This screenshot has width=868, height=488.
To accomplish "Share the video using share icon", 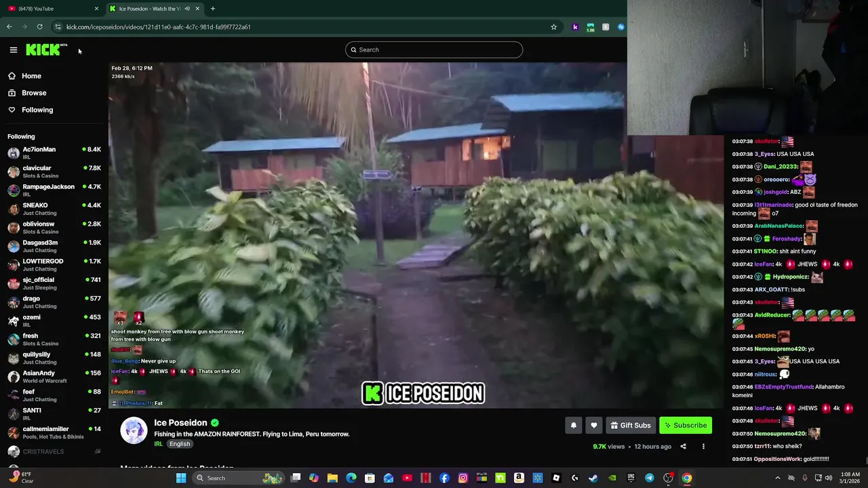I will tap(683, 447).
